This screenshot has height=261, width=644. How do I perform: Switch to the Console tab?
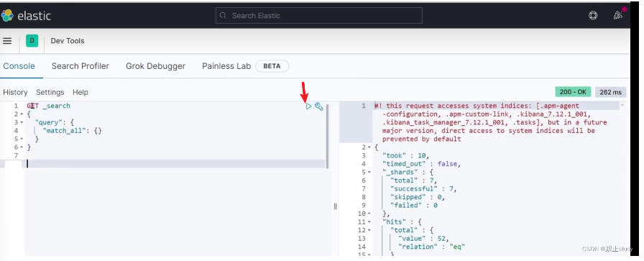[x=19, y=66]
